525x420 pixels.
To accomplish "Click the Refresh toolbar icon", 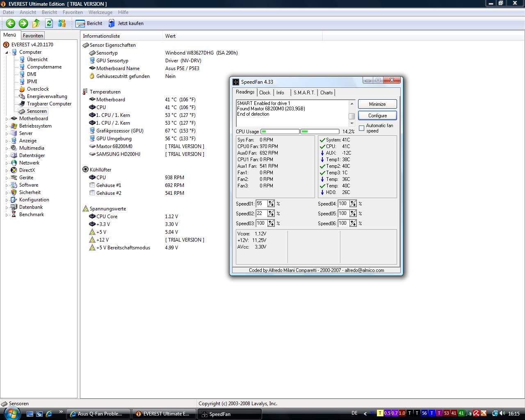I will coord(49,23).
